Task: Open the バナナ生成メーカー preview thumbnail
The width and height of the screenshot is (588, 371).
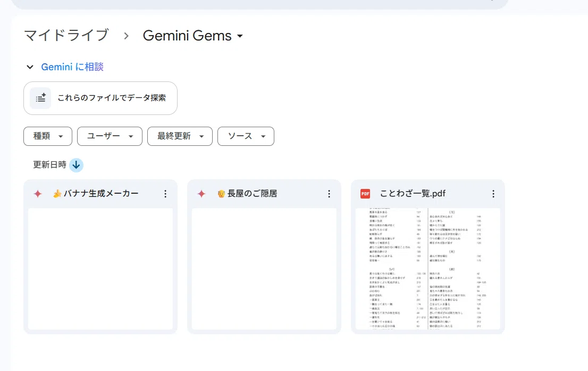Action: pyautogui.click(x=100, y=269)
